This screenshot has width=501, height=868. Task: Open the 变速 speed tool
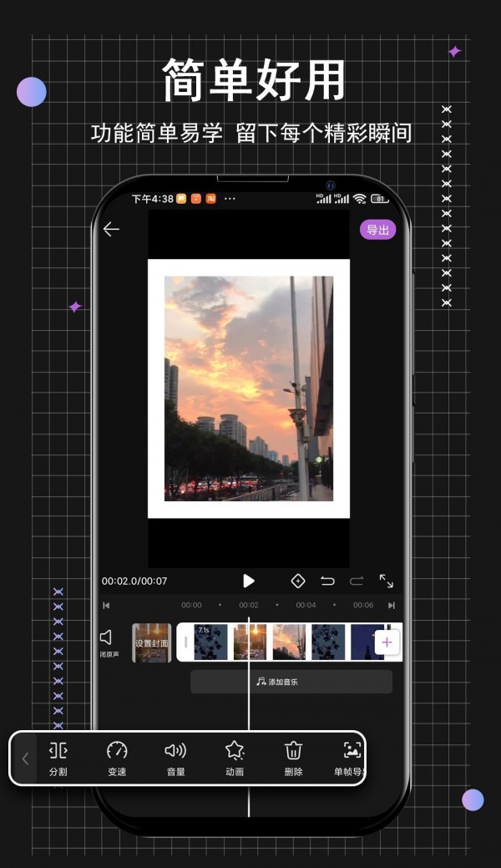pos(117,757)
